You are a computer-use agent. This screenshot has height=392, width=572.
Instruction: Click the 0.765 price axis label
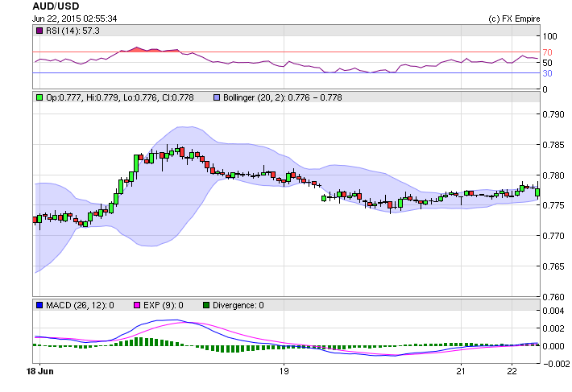pyautogui.click(x=553, y=266)
